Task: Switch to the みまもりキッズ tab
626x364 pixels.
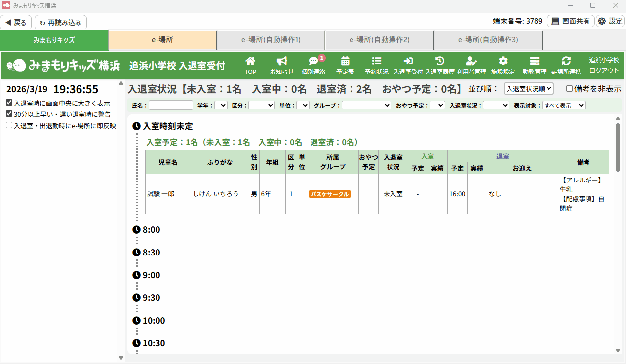Action: coord(54,40)
